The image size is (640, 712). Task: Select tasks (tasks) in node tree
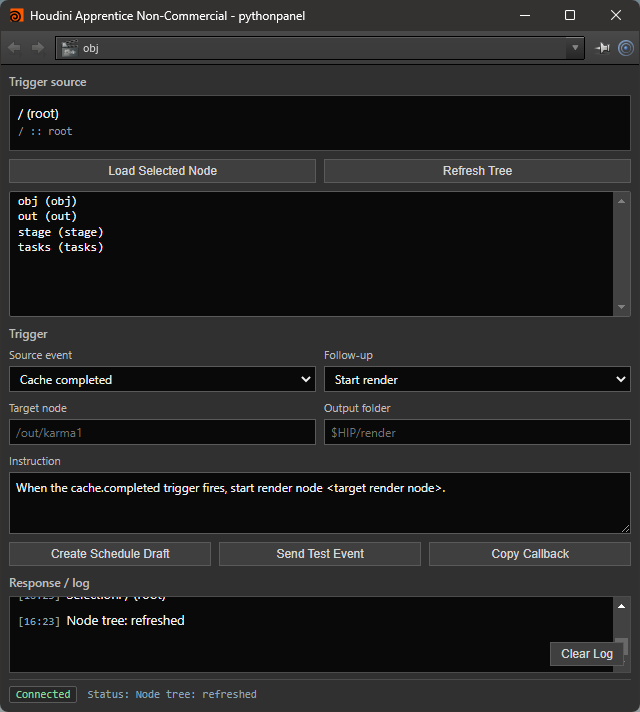(x=60, y=247)
